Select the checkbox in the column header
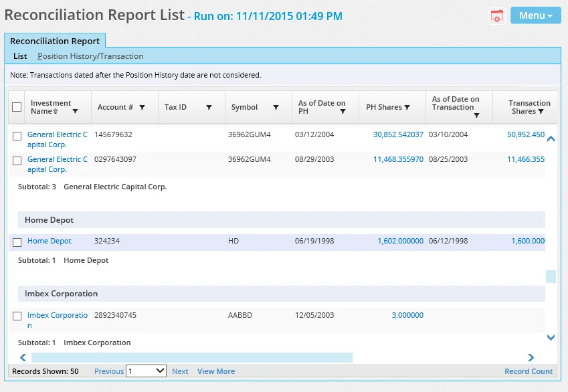568x392 pixels. point(17,106)
